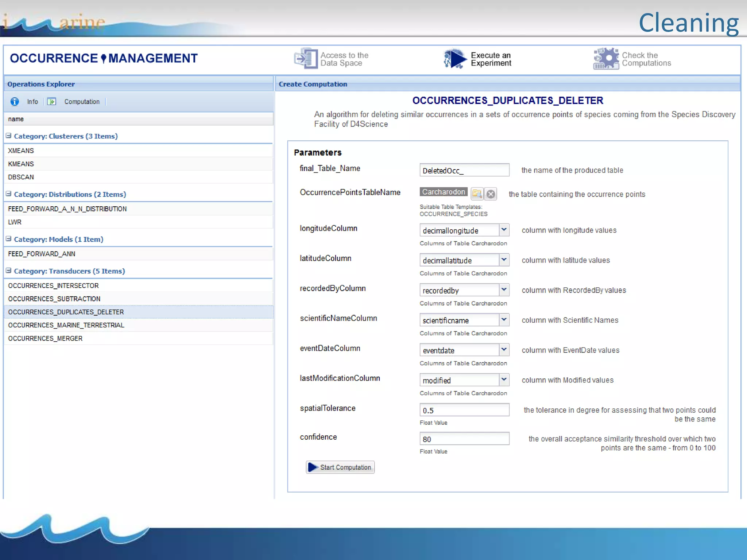This screenshot has width=747, height=560.
Task: Select OCCURRENCES_MARINE_TERRESTRIAL operation
Action: (x=66, y=325)
